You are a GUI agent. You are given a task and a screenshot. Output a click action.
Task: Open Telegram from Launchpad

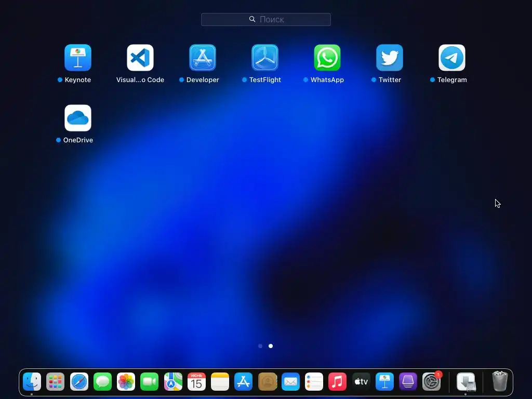[452, 58]
